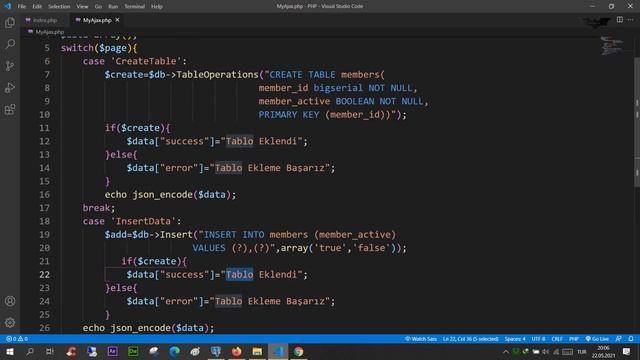Click line number 22 in gutter
This screenshot has width=640, height=360.
44,275
